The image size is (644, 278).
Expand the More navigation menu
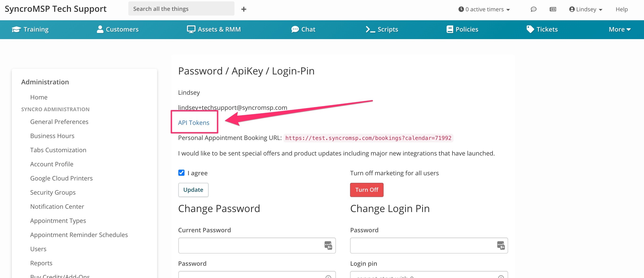pyautogui.click(x=619, y=29)
